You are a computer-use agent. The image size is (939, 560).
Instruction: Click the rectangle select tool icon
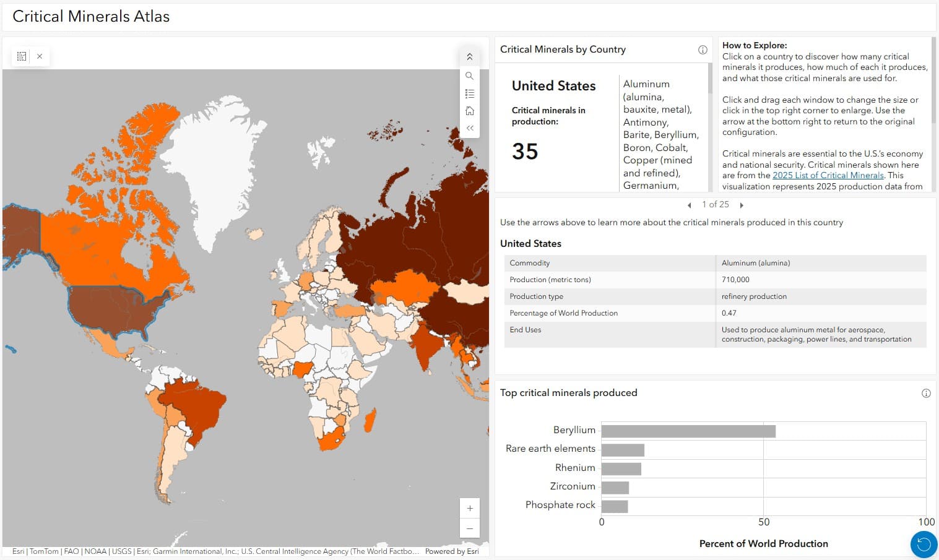coord(22,56)
